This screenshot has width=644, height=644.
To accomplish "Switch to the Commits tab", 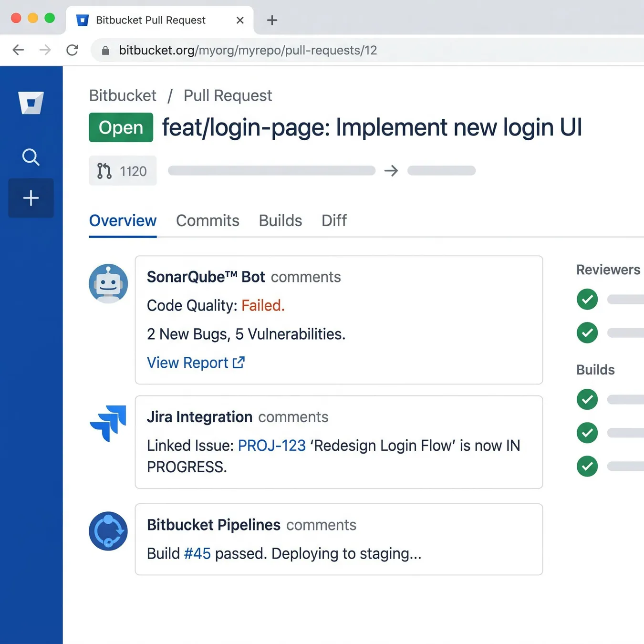I will [x=208, y=221].
